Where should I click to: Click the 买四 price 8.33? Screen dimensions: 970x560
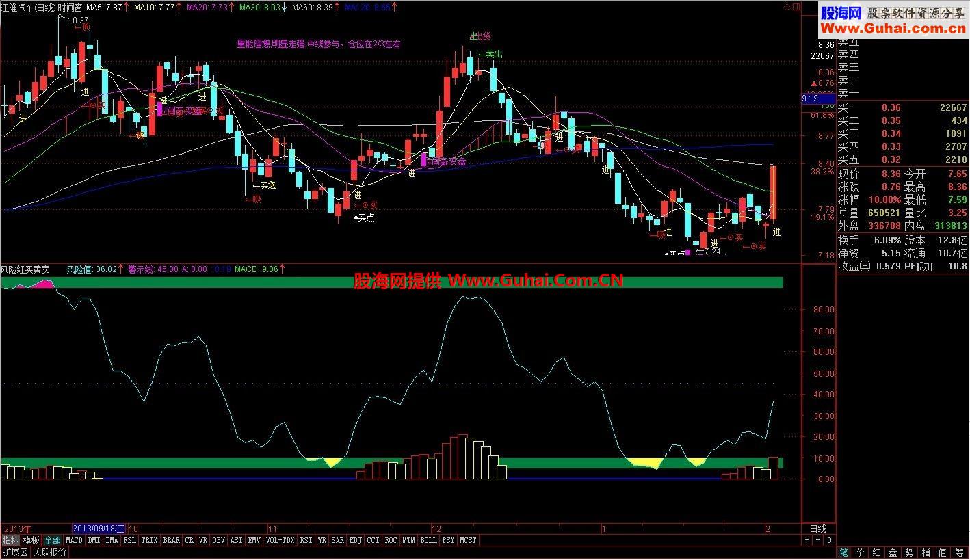click(x=891, y=146)
